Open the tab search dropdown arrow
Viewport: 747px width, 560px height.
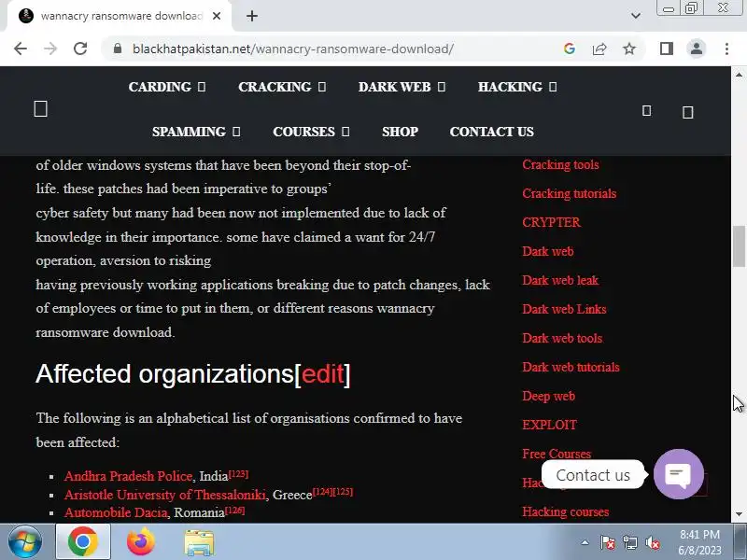click(636, 16)
